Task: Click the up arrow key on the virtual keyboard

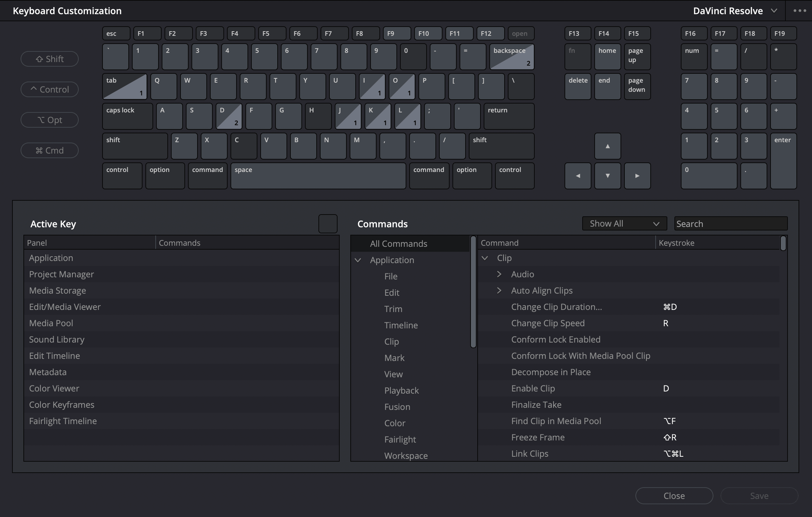Action: pyautogui.click(x=607, y=146)
